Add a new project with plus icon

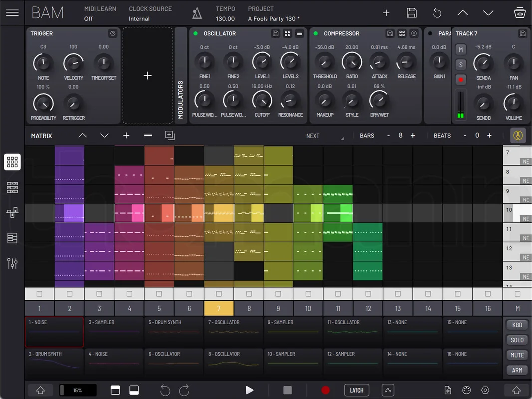click(x=386, y=13)
